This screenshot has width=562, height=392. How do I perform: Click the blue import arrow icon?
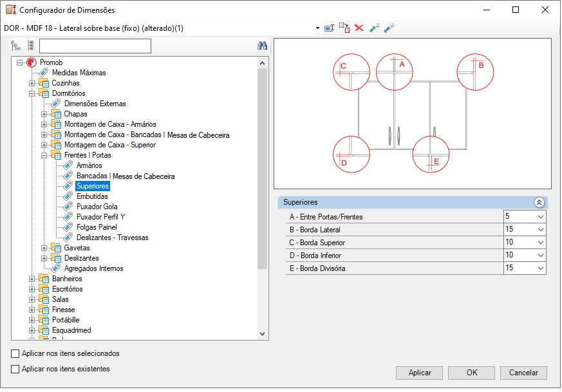click(389, 28)
